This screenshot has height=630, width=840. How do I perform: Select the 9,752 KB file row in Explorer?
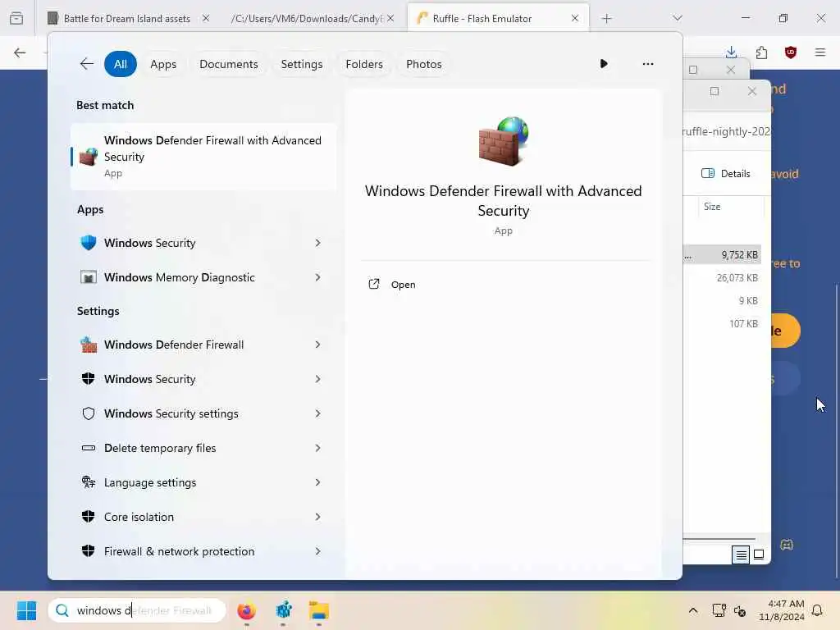coord(722,255)
